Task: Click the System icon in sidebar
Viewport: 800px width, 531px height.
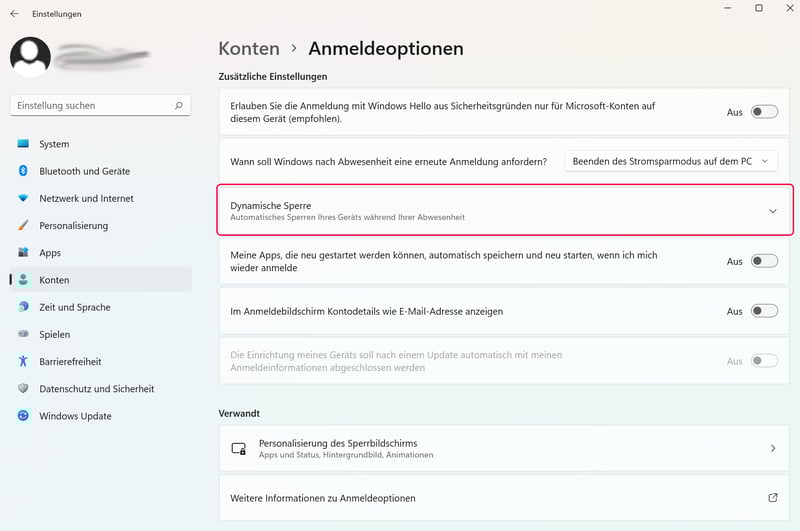Action: tap(23, 144)
